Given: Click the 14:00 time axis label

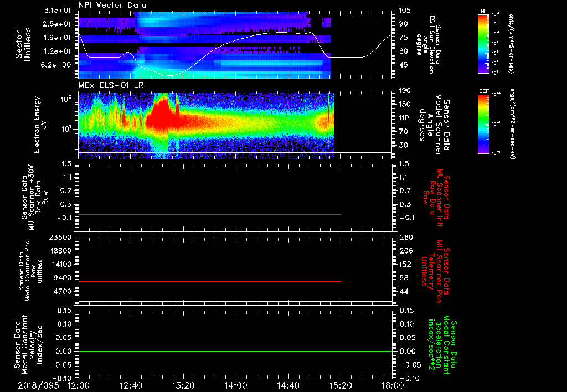Looking at the screenshot, I should 235,385.
